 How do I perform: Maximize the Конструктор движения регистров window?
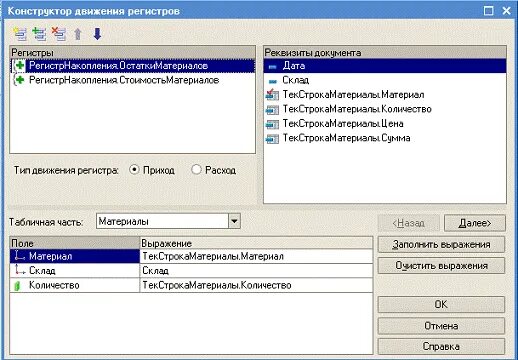(x=489, y=11)
